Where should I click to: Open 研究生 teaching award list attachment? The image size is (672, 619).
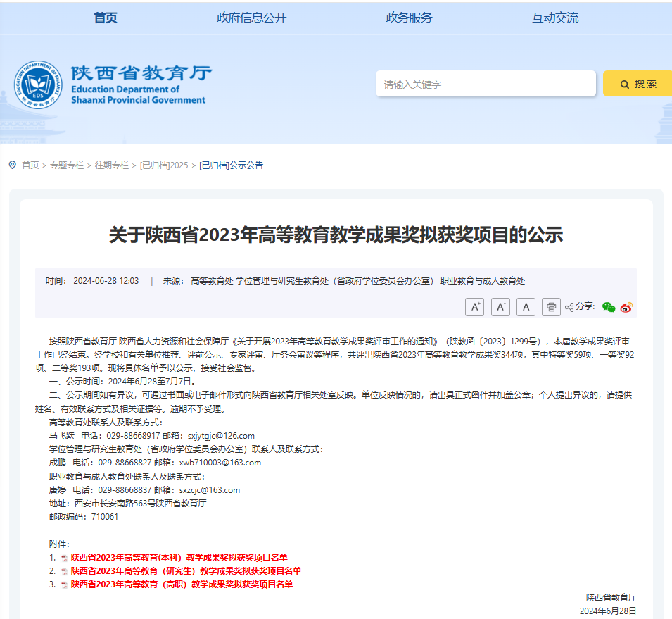coord(186,571)
